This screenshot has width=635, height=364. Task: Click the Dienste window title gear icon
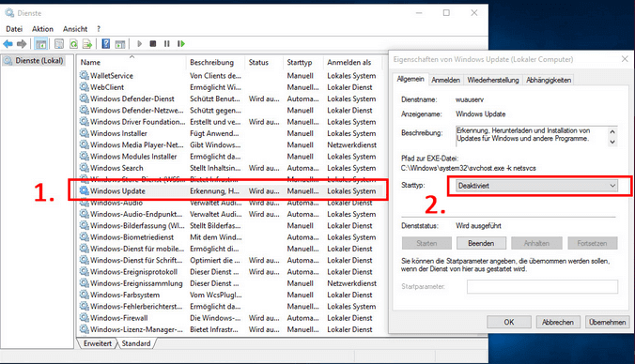click(x=9, y=13)
